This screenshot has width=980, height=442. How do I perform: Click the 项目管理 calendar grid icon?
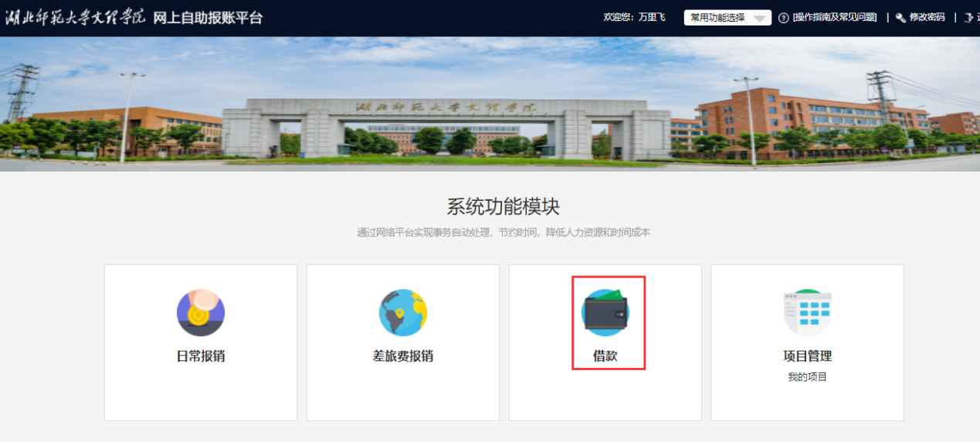pyautogui.click(x=807, y=312)
